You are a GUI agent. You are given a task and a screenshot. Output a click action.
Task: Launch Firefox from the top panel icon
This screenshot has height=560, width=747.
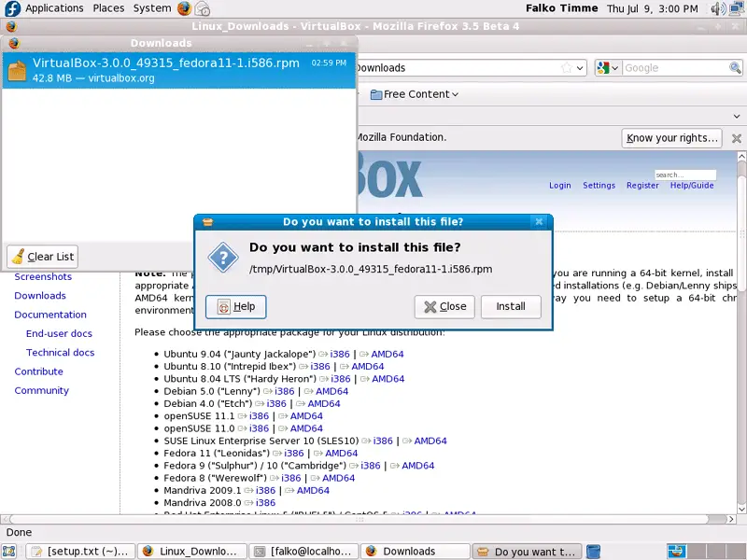tap(184, 8)
